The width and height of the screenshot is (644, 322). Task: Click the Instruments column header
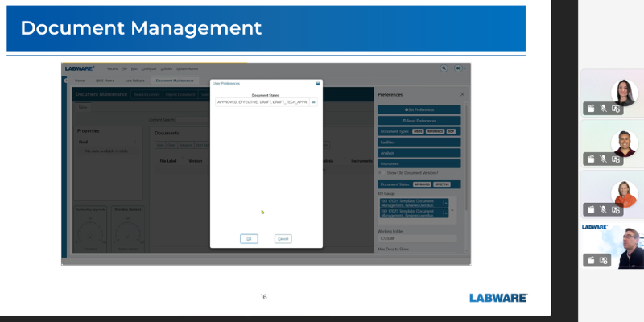point(361,161)
